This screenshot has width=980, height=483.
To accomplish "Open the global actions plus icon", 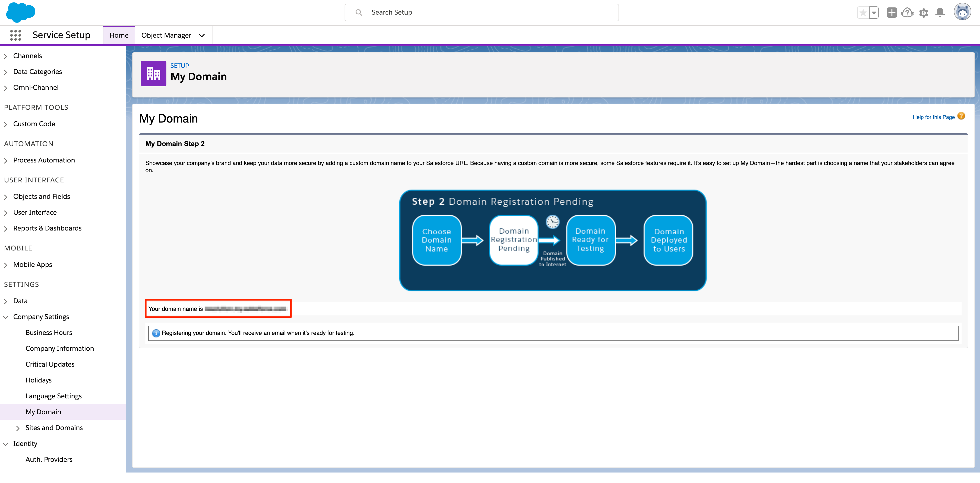I will click(x=891, y=13).
